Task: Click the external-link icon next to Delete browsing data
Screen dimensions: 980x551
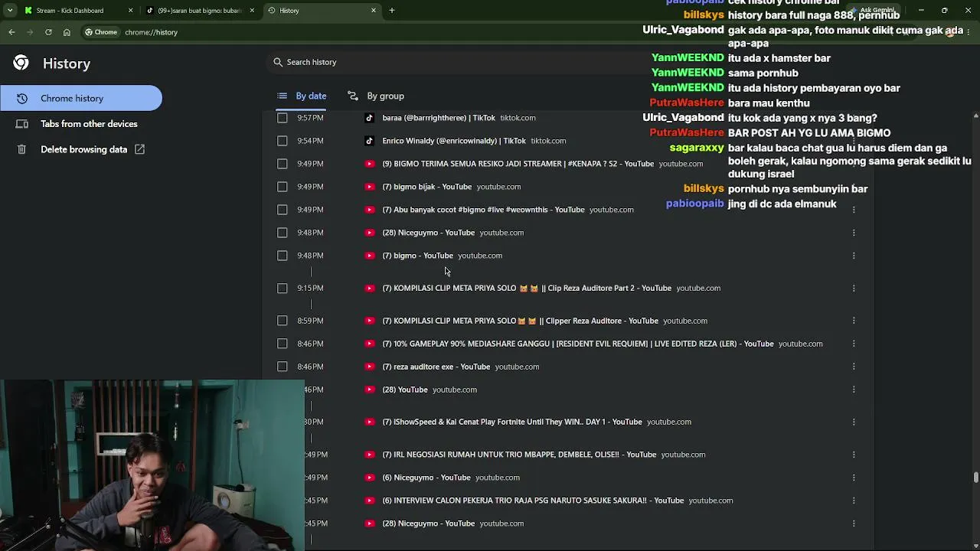Action: (139, 149)
